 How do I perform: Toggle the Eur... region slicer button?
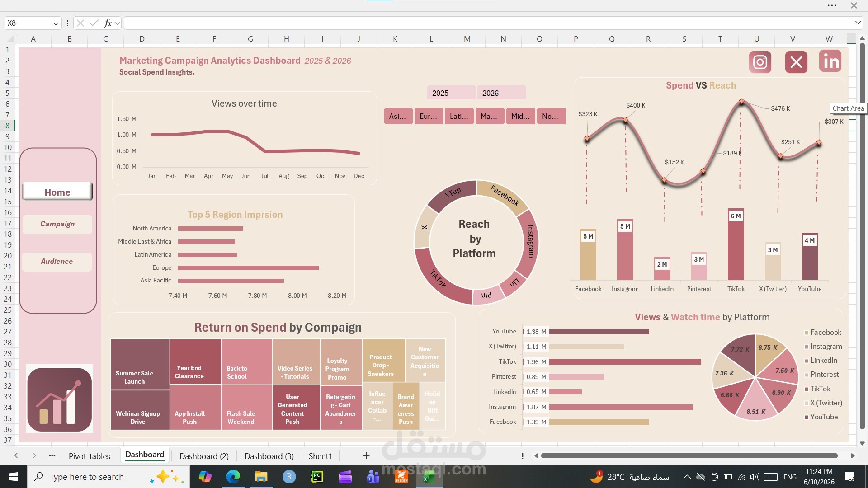[429, 116]
